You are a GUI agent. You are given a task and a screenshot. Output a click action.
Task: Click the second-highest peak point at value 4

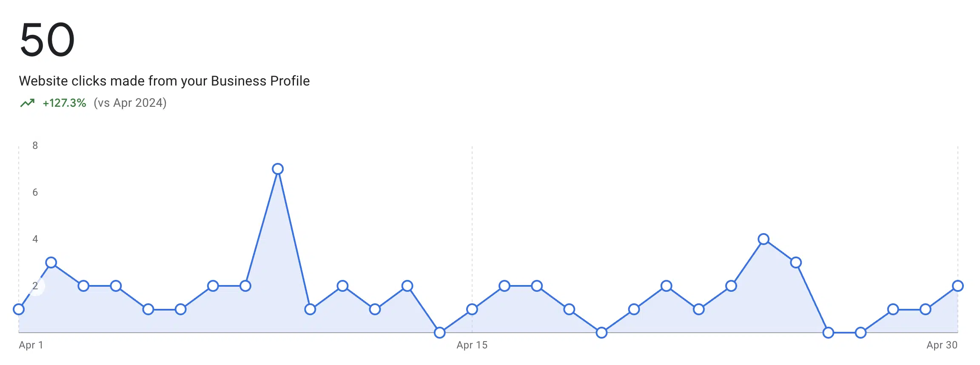coord(763,239)
